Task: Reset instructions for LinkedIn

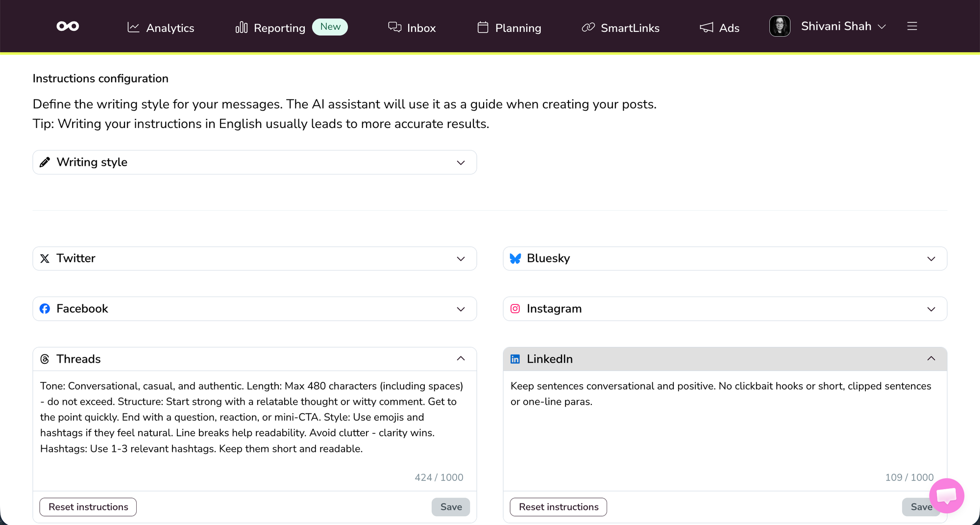Action: click(559, 507)
